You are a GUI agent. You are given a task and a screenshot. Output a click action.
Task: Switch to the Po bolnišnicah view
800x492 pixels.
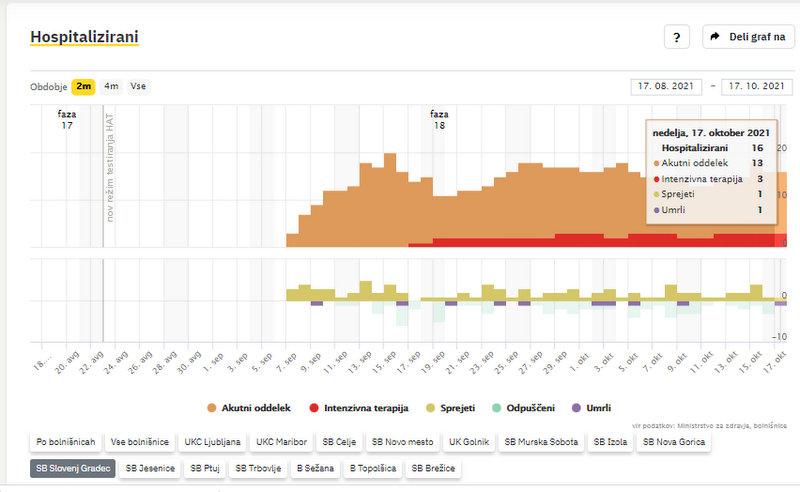pyautogui.click(x=66, y=441)
